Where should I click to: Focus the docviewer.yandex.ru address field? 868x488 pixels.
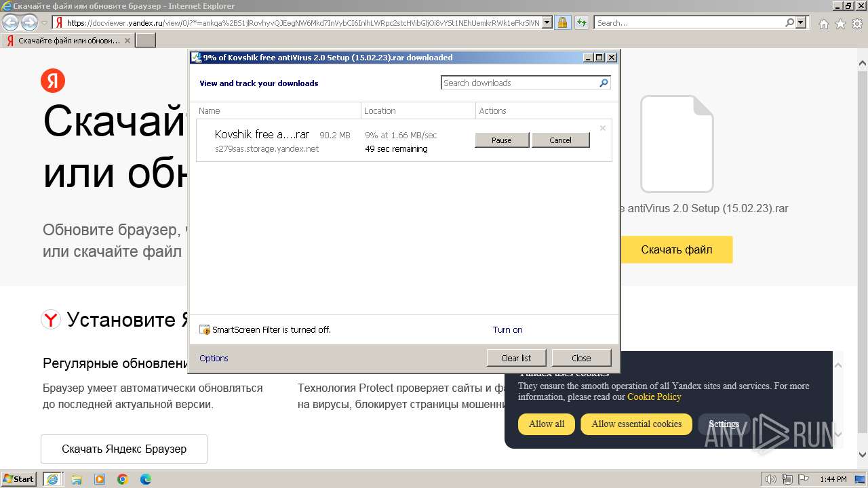[303, 22]
